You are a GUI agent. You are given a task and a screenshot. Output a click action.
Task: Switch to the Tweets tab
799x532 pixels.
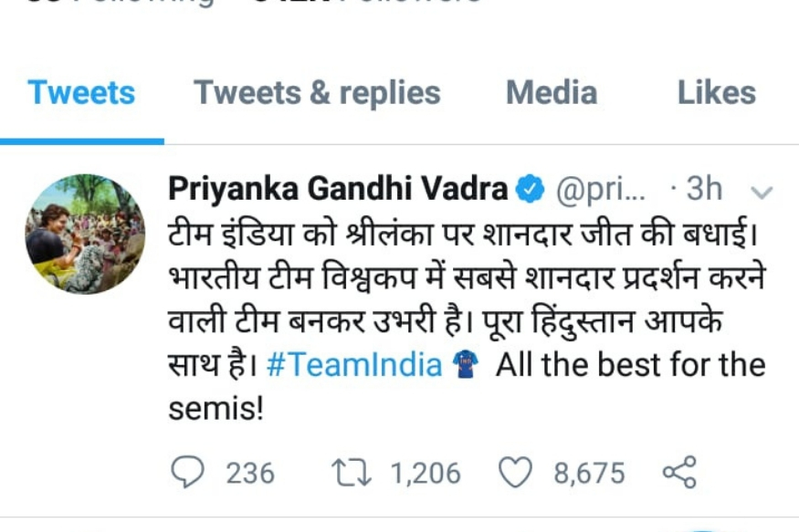81,93
